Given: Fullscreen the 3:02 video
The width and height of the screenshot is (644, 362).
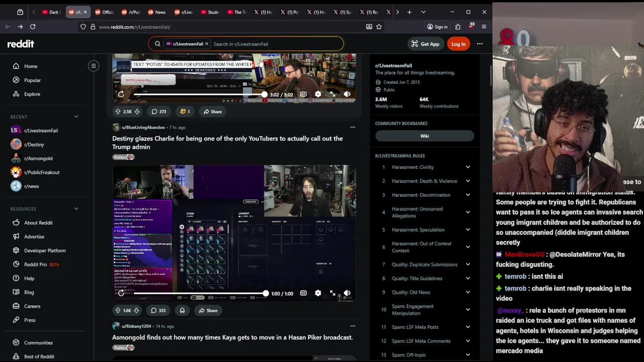Looking at the screenshot, I should click(x=333, y=95).
